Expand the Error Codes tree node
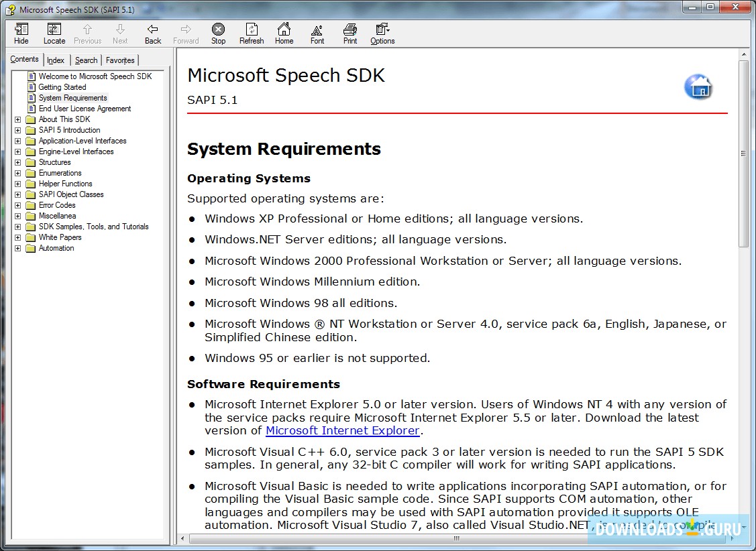The image size is (756, 551). tap(17, 204)
